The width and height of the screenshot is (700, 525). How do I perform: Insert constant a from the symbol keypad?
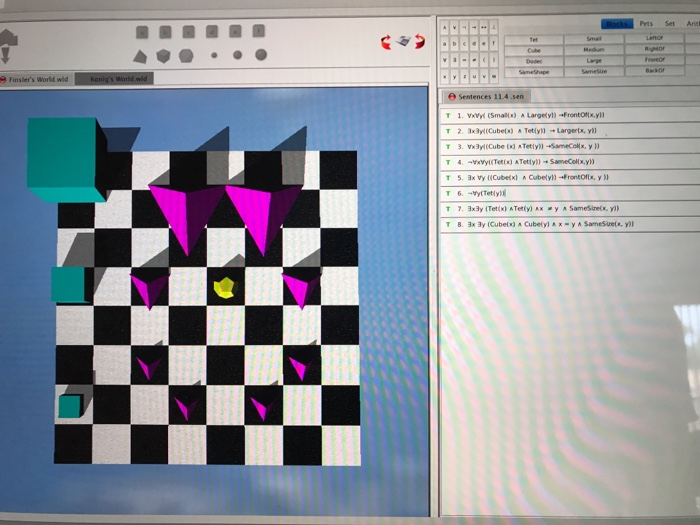pos(445,44)
